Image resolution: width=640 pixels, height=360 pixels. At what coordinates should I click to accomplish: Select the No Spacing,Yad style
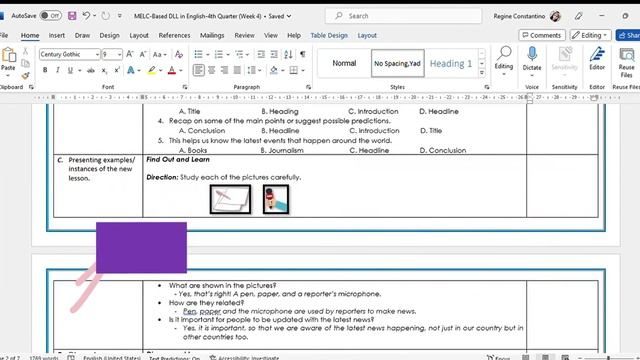point(398,63)
